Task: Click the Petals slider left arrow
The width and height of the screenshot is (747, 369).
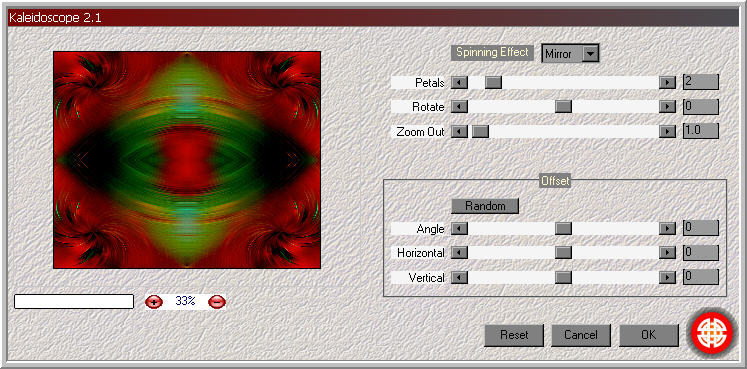Action: 459,82
